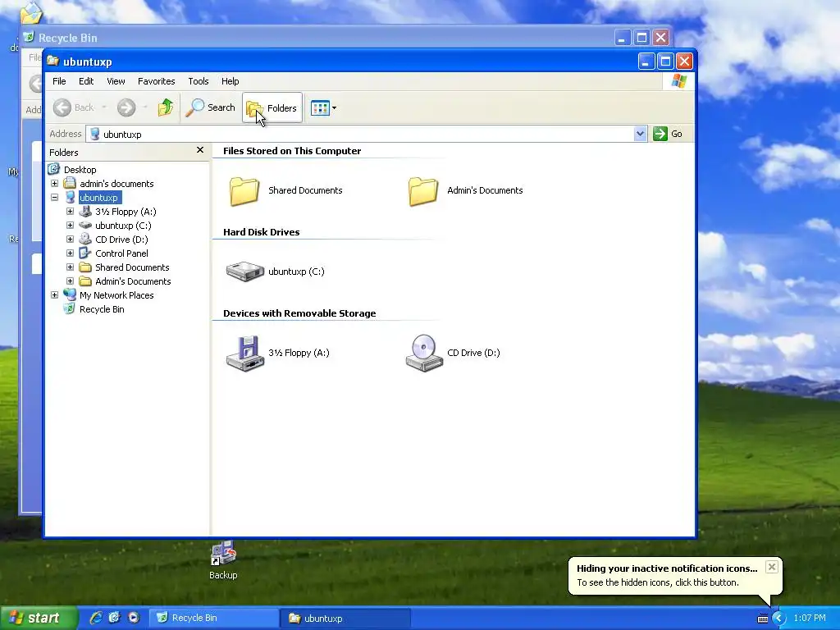The height and width of the screenshot is (630, 840).
Task: Go up one folder level icon
Action: point(166,107)
